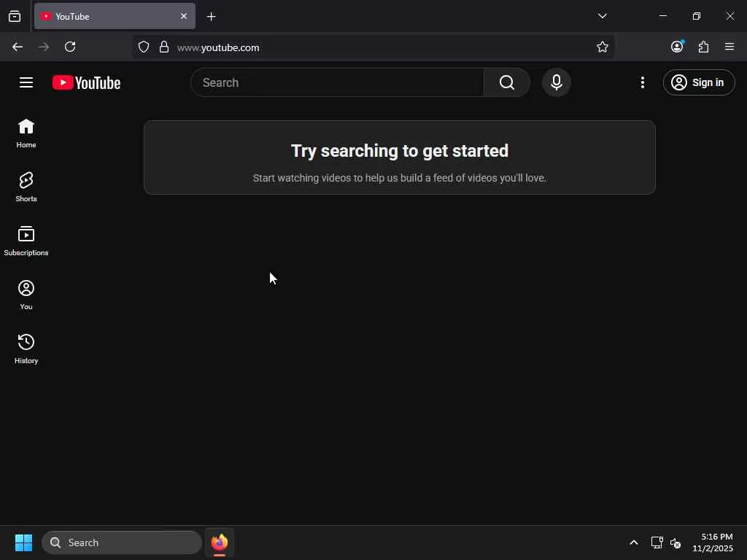Screen dimensions: 747x560
Task: Click the address bar URL
Action: tap(218, 47)
